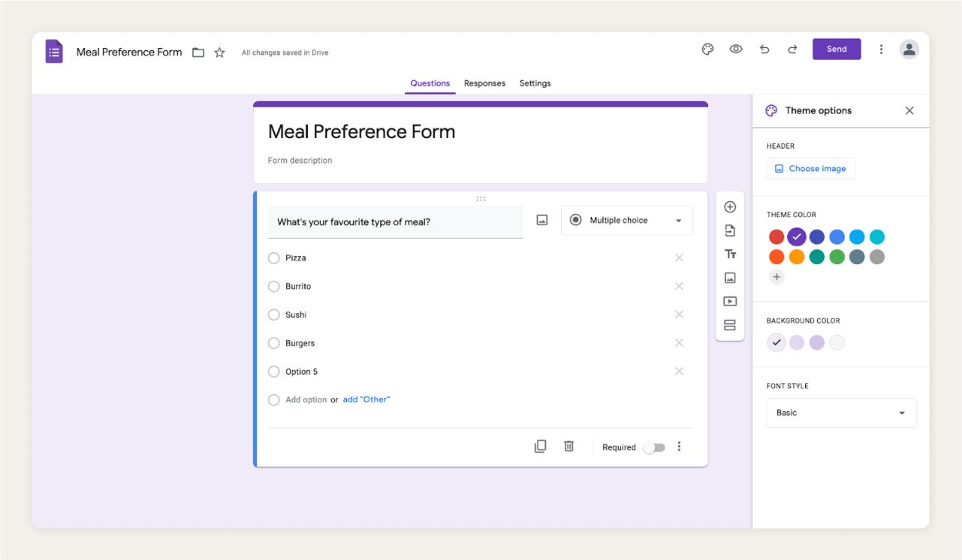Open the Multiple choice question type dropdown
The width and height of the screenshot is (962, 560).
click(627, 220)
